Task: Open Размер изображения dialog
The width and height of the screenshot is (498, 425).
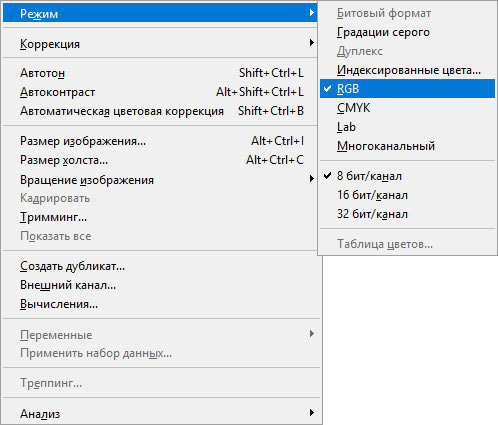Action: pos(160,141)
